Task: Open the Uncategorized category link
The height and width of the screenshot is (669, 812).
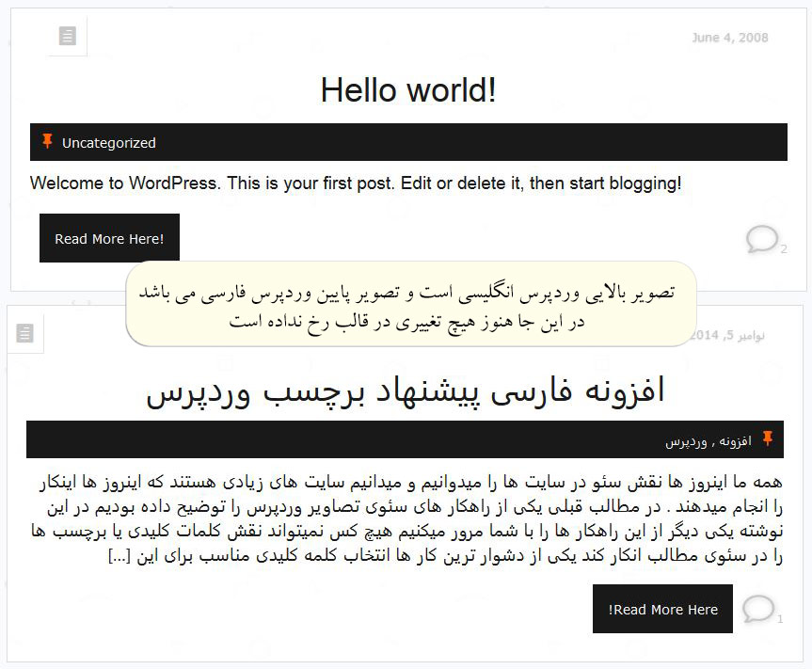Action: pos(108,143)
